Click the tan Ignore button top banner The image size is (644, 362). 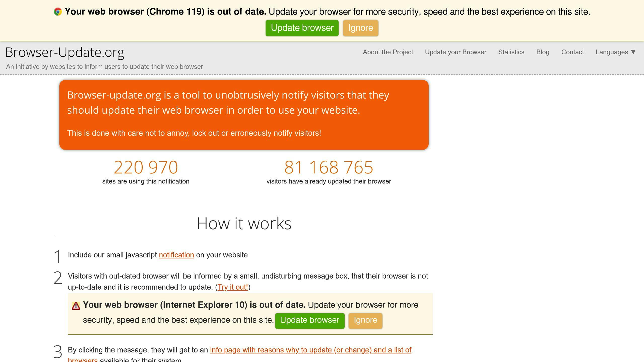click(359, 28)
